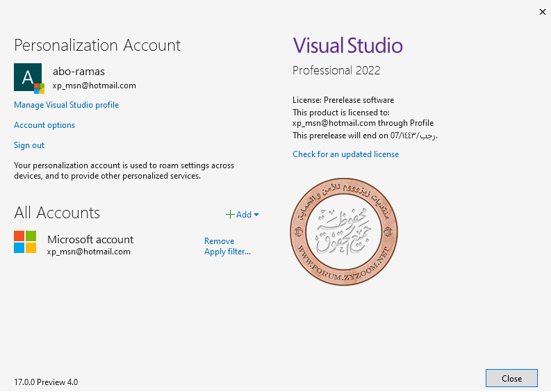
Task: Click the plus icon beside Add
Action: coord(230,215)
